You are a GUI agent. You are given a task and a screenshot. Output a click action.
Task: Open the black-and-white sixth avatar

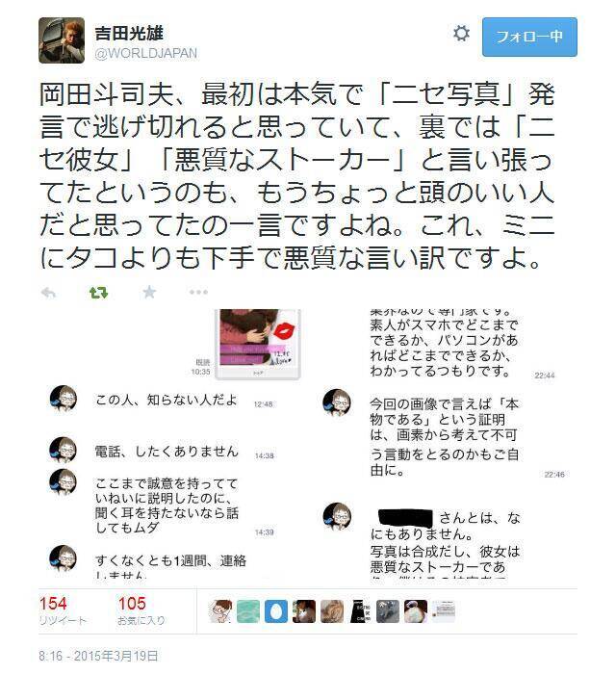pyautogui.click(x=360, y=611)
